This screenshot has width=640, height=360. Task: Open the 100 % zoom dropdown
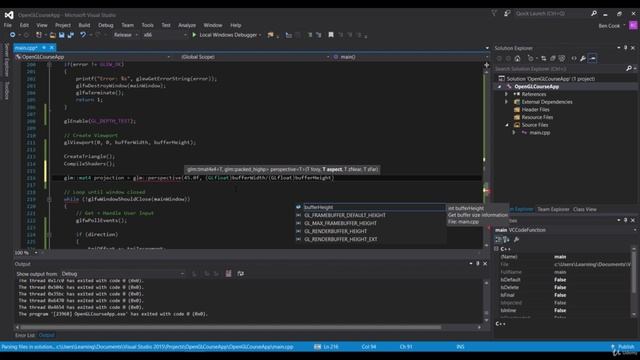point(36,253)
